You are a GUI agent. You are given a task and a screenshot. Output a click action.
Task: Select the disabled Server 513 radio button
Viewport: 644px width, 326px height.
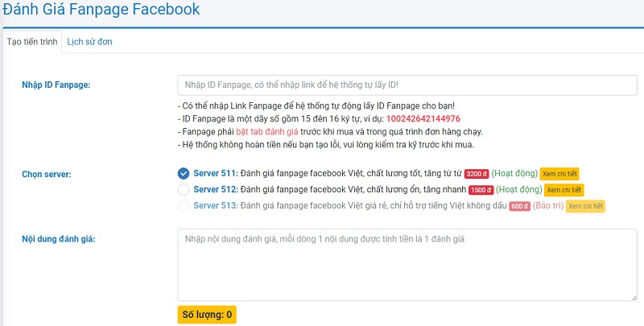click(x=184, y=206)
